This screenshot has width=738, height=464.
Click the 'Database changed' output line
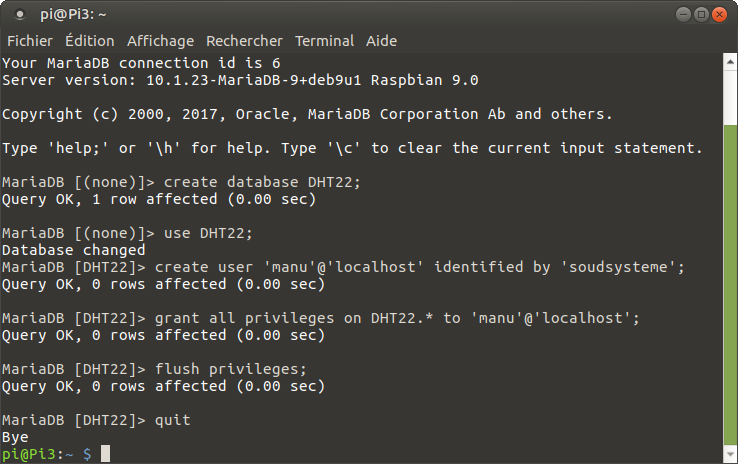click(74, 250)
